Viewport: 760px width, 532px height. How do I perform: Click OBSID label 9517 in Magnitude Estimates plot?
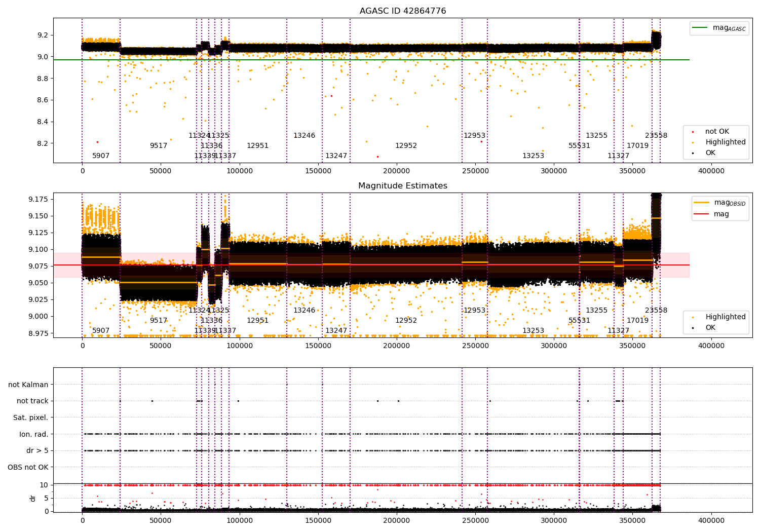pos(159,320)
